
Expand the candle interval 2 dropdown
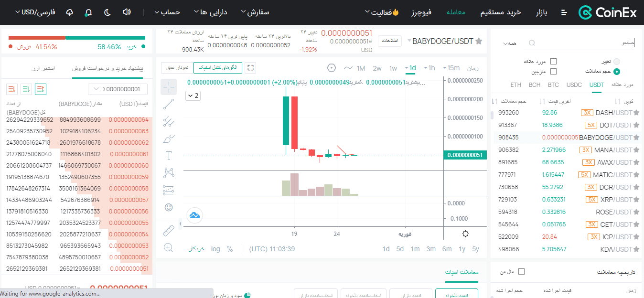tap(193, 96)
